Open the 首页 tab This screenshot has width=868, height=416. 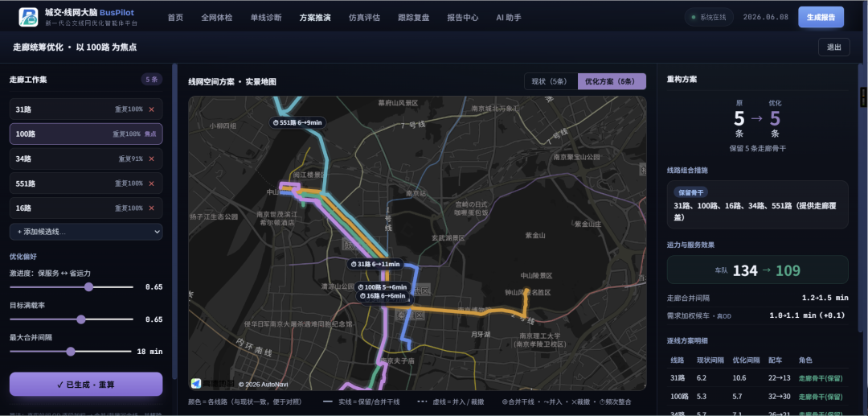point(175,17)
